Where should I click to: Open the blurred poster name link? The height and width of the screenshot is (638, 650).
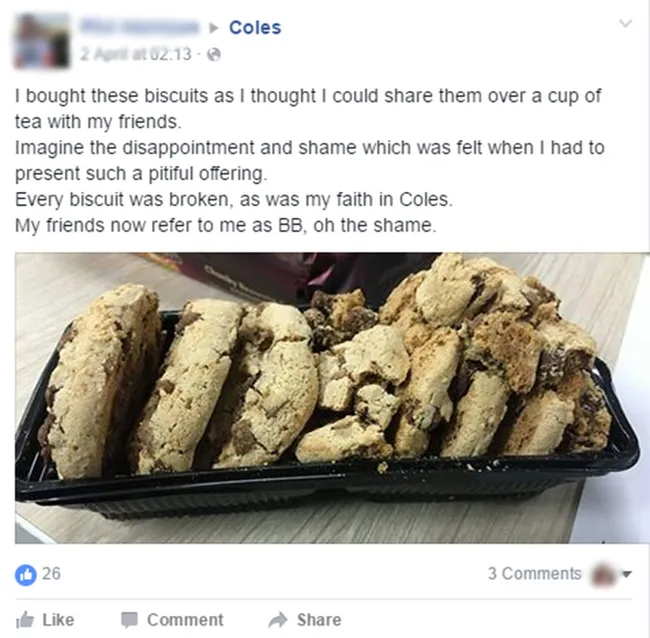click(140, 27)
